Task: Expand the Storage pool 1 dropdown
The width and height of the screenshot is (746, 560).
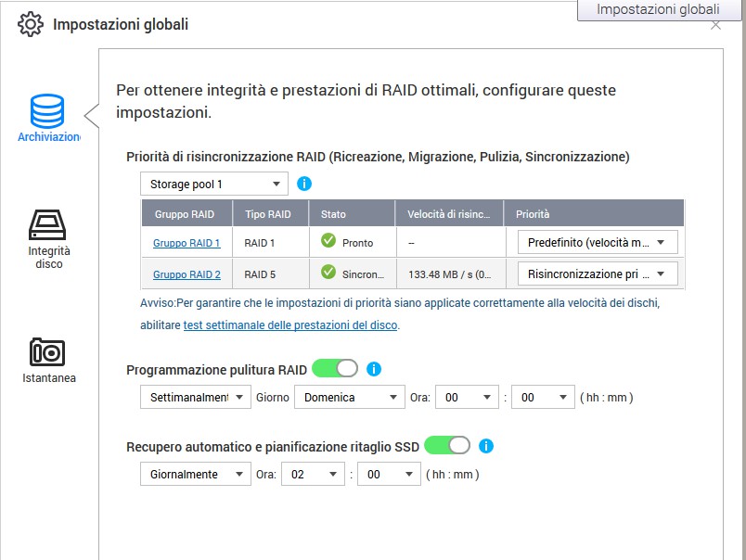Action: [x=214, y=184]
